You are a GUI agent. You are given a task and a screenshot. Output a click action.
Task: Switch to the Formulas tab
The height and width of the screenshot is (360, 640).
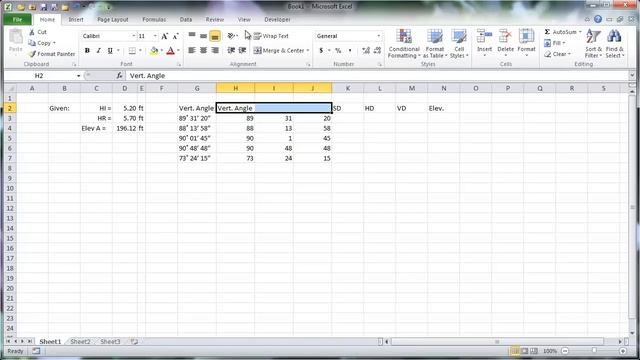coord(154,20)
